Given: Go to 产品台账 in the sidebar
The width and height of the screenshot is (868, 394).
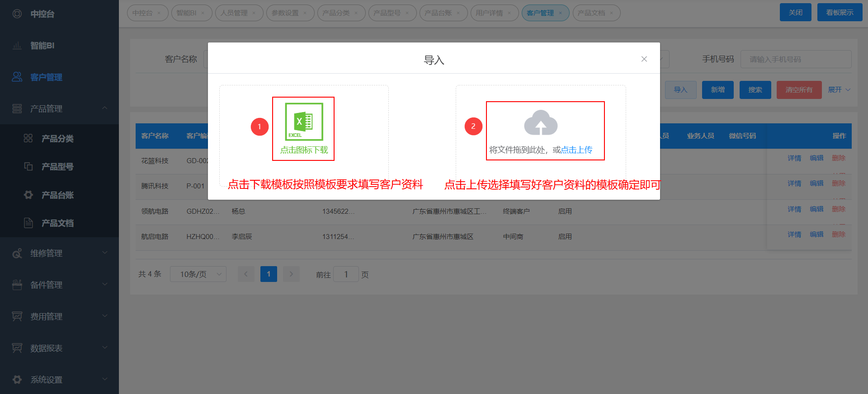Looking at the screenshot, I should pos(57,195).
